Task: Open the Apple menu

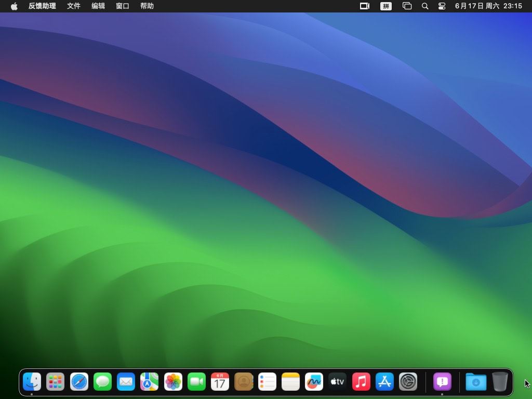Action: [x=14, y=6]
